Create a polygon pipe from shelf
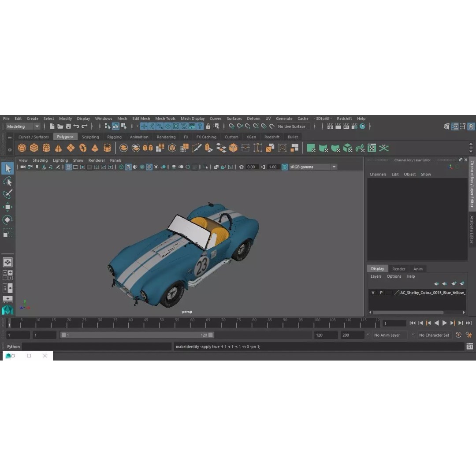The height and width of the screenshot is (476, 476). coord(107,148)
